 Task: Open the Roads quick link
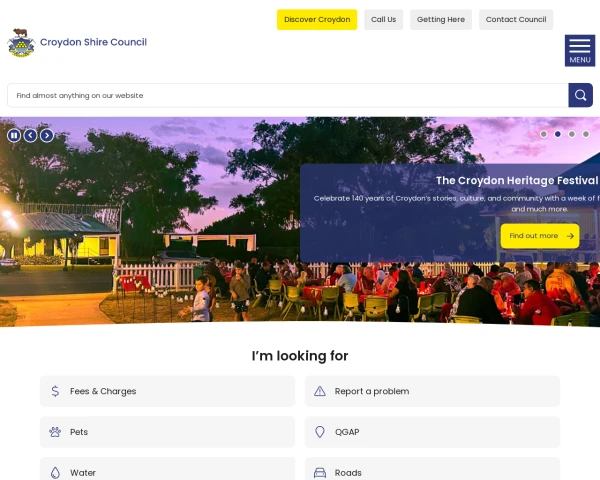tap(432, 470)
